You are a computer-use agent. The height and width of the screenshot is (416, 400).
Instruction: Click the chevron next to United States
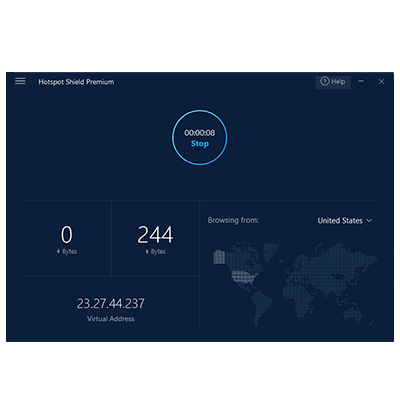pyautogui.click(x=369, y=221)
